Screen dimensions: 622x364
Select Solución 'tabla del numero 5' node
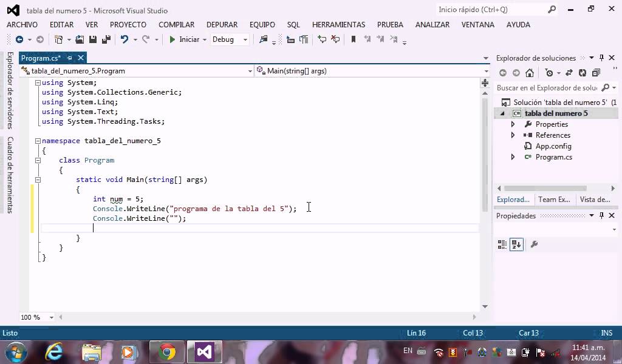pyautogui.click(x=559, y=102)
